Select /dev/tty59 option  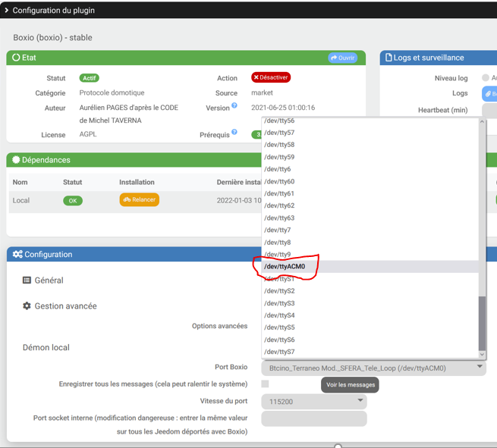click(370, 157)
